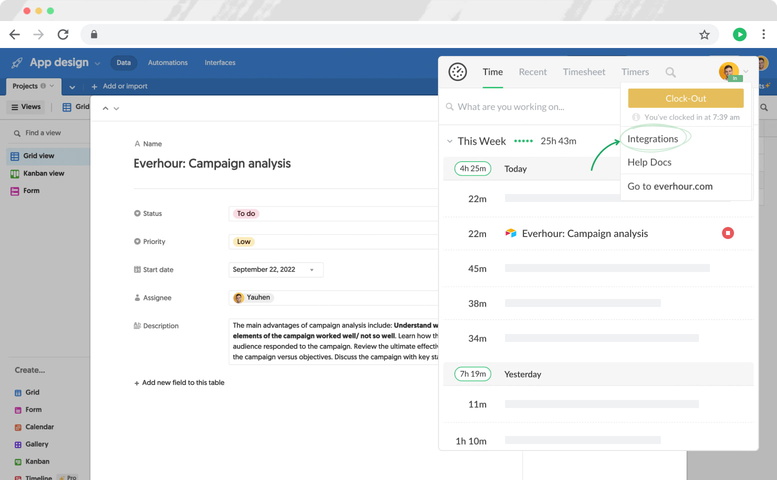Go to next record with down chevron
Viewport: 777px width, 480px height.
[x=116, y=108]
